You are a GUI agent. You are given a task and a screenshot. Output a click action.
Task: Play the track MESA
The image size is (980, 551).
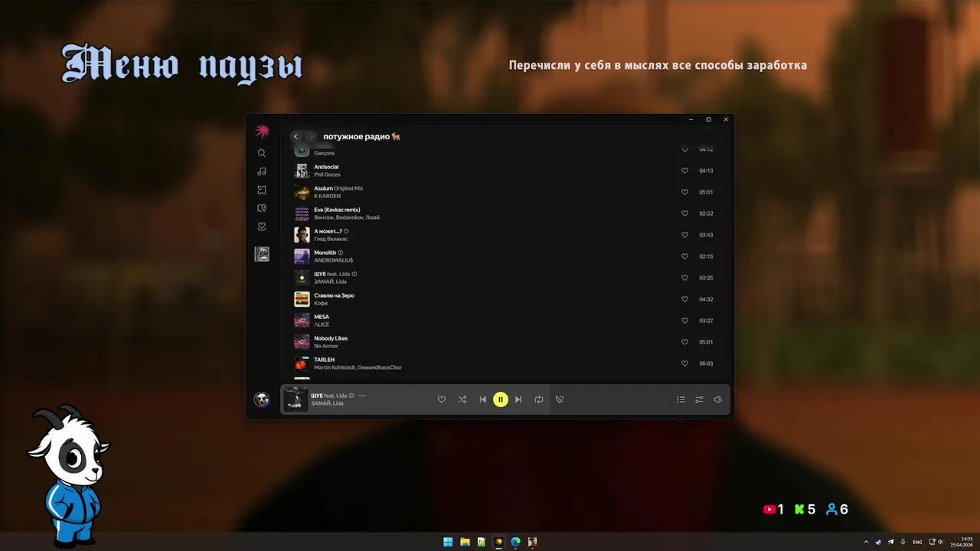coord(322,317)
